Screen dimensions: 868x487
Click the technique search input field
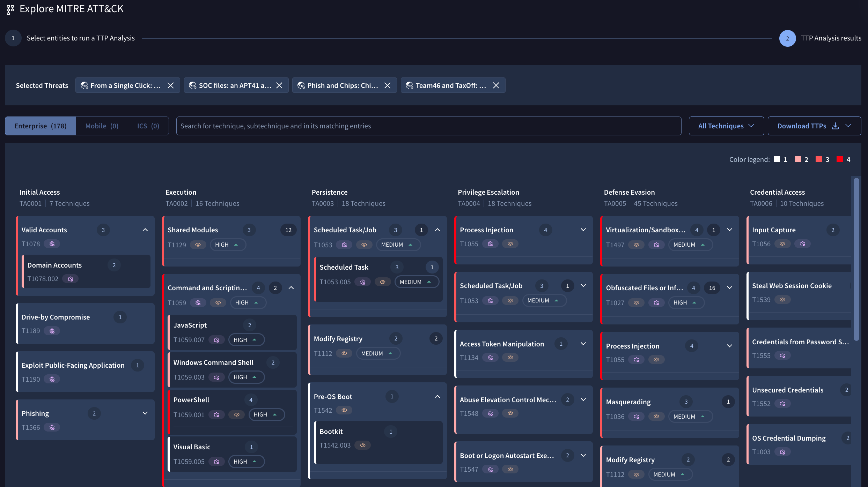pos(428,126)
